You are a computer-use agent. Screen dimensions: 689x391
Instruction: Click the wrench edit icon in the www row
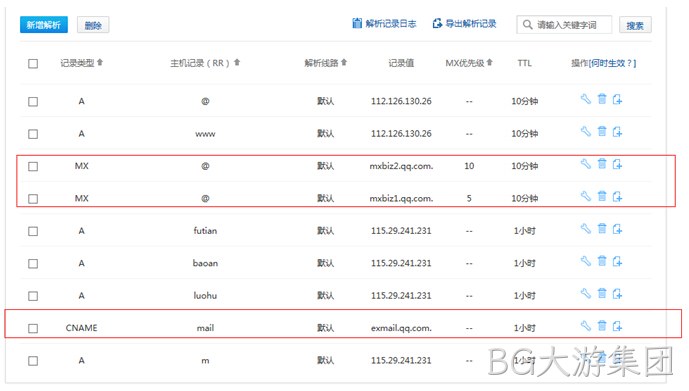pos(586,131)
